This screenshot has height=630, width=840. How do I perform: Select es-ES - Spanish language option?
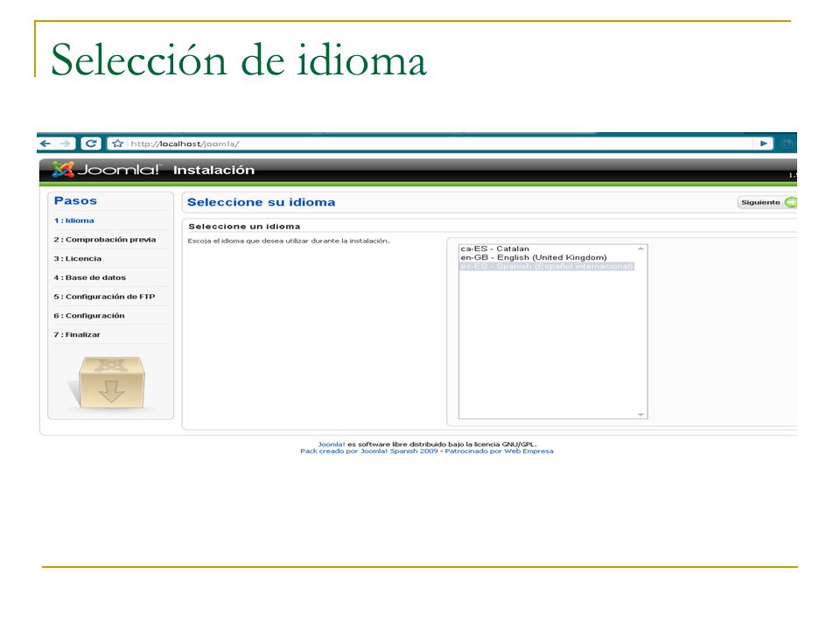click(547, 266)
